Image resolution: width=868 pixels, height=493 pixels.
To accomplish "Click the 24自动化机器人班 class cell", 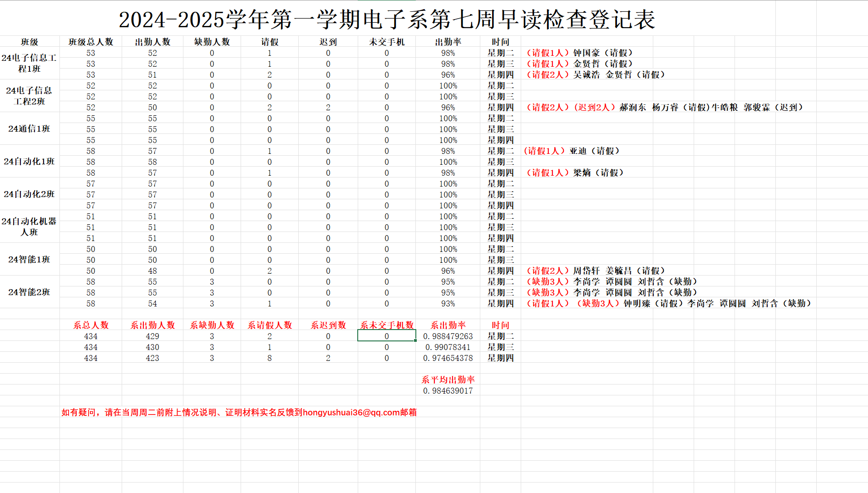I will (30, 227).
